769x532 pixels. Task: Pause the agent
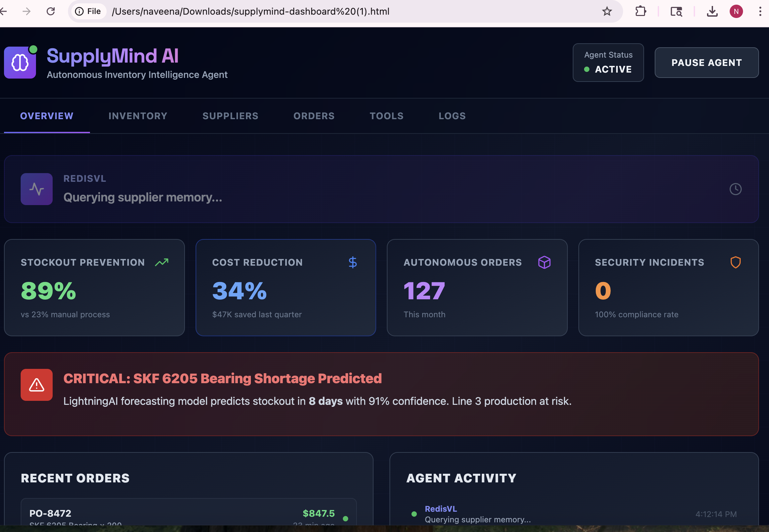tap(706, 63)
